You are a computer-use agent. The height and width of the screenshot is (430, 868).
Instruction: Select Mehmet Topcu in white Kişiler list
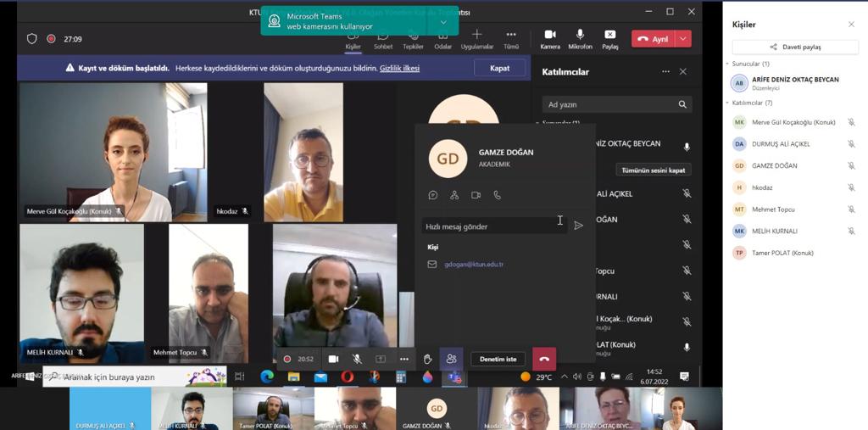coord(792,209)
